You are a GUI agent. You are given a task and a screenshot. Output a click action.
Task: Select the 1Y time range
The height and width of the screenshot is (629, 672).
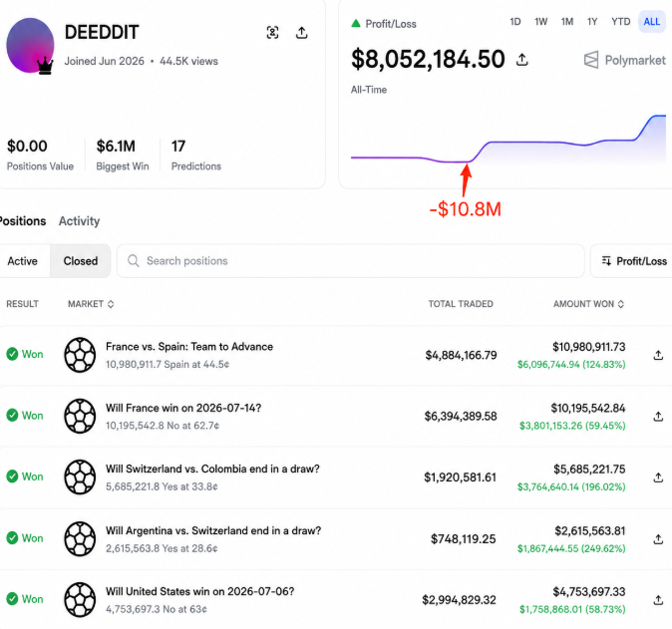point(592,22)
